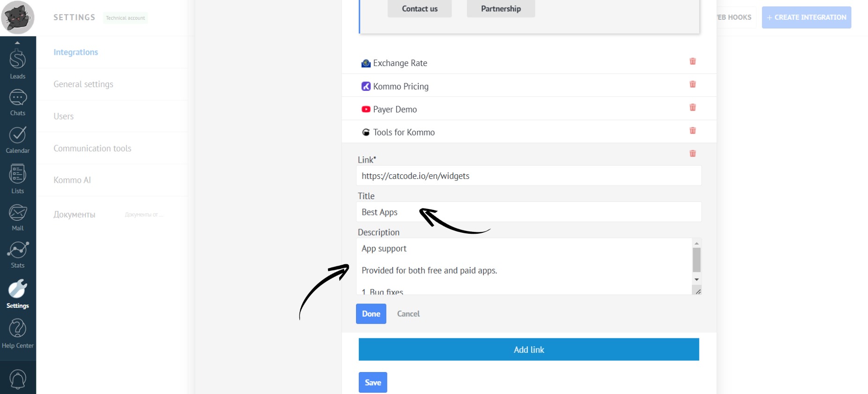
Task: Remove the Payer Demo link
Action: [693, 107]
